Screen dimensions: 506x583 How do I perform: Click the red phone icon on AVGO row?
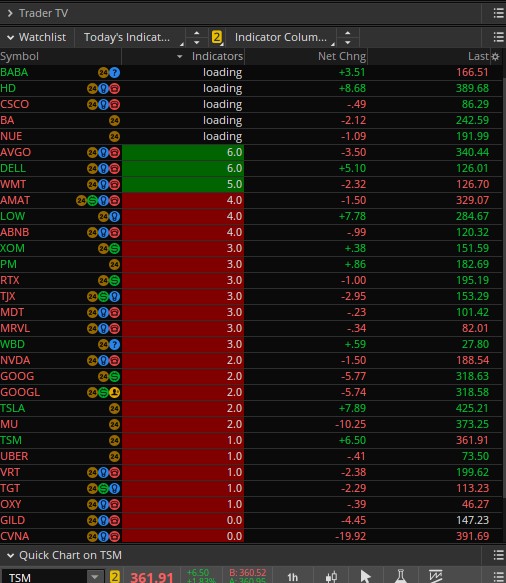pos(115,152)
